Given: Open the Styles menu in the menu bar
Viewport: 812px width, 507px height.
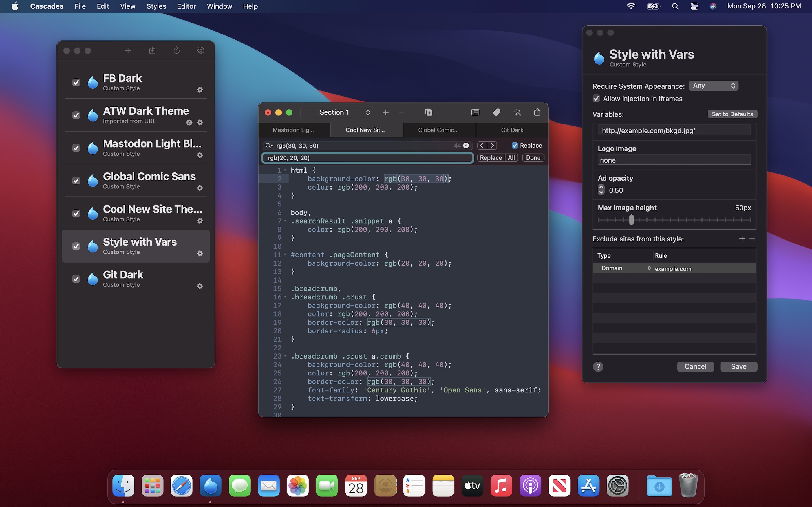Looking at the screenshot, I should pyautogui.click(x=156, y=6).
